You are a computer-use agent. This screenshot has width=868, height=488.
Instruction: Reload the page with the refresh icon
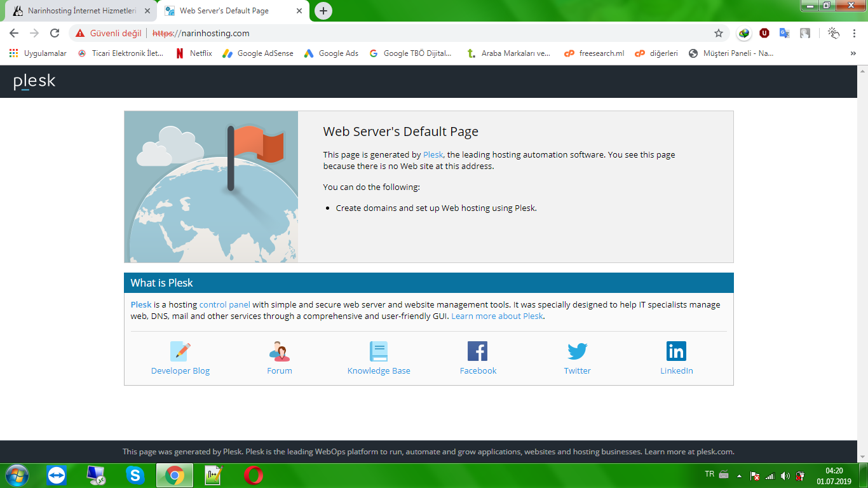55,33
